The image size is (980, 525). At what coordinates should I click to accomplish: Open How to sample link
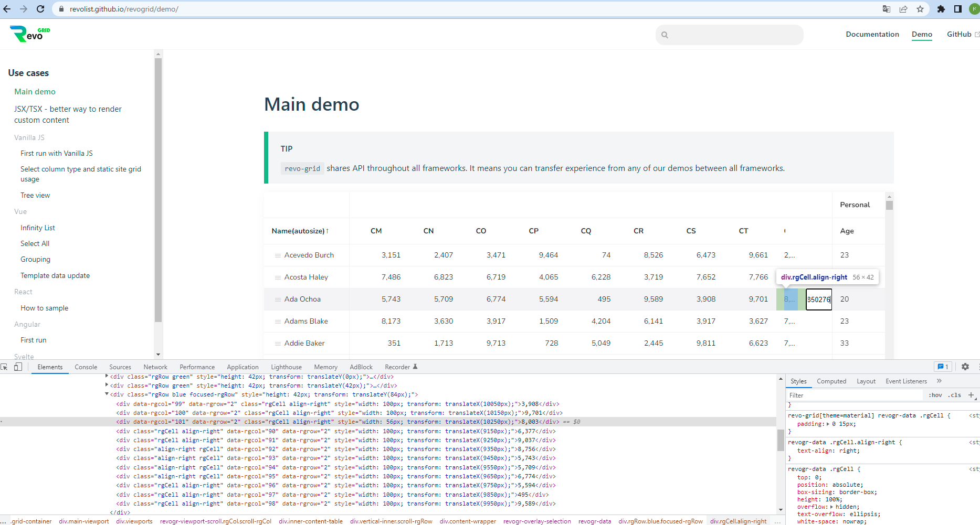(x=45, y=308)
